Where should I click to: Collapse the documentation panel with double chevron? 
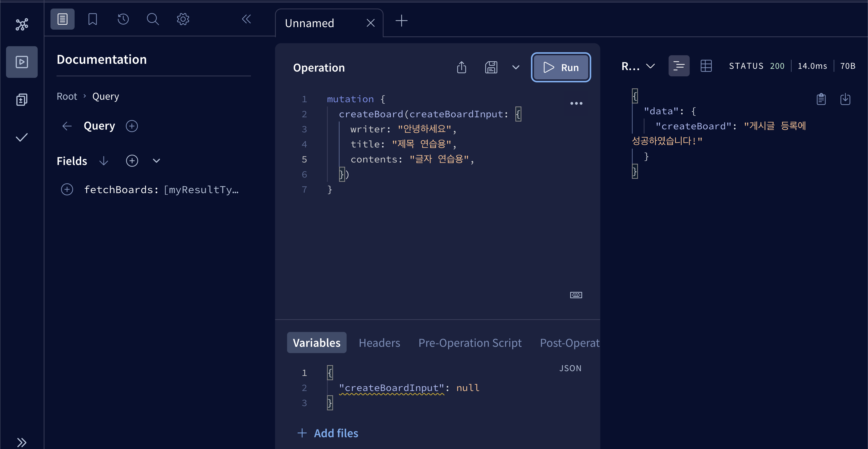pyautogui.click(x=246, y=19)
